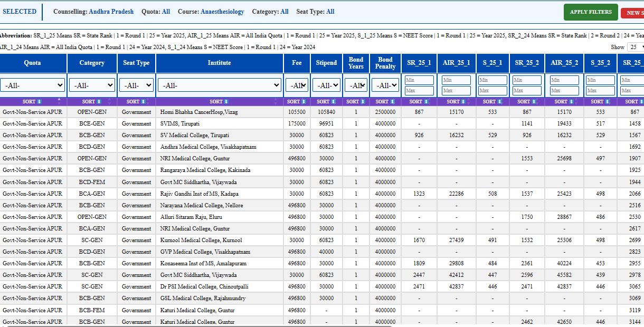Open the Seat Type filter dropdown
Viewport: 644px width, 327px height.
point(136,85)
